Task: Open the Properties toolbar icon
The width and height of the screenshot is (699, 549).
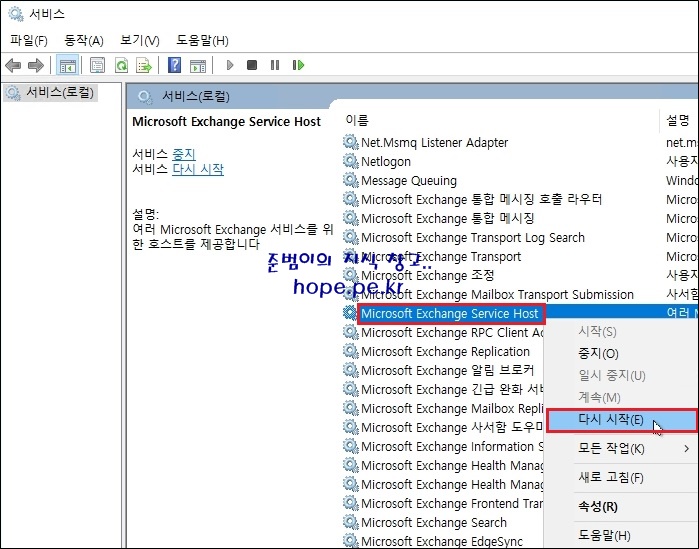Action: [98, 66]
